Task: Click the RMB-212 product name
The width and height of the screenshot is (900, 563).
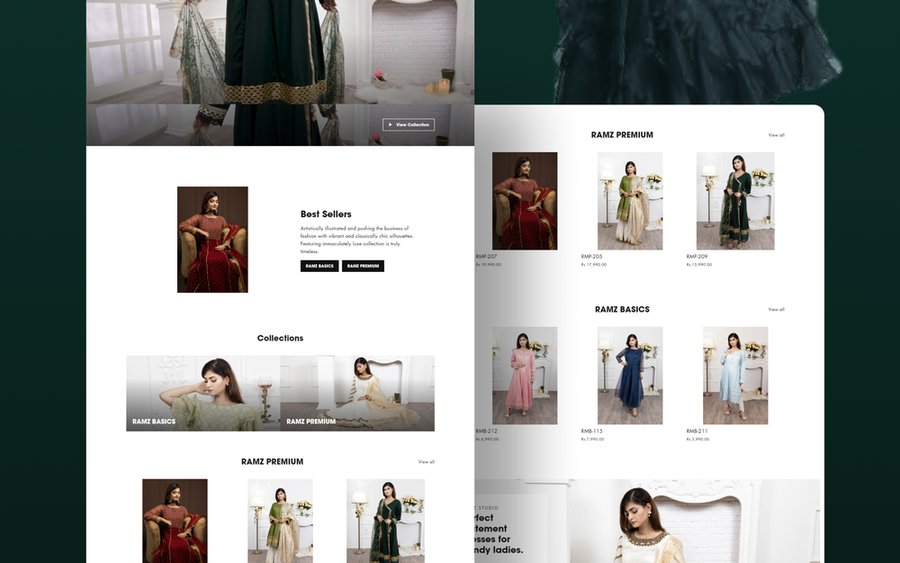Action: tap(486, 431)
